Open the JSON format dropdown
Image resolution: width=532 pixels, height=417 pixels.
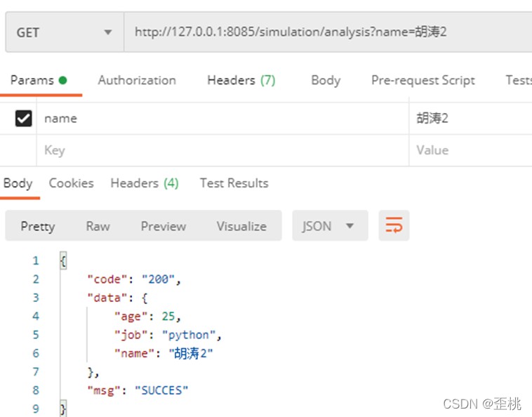coord(330,225)
